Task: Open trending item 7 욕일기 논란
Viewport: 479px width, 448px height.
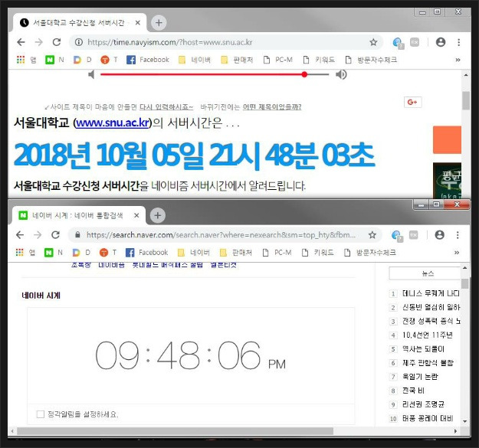Action: click(420, 377)
